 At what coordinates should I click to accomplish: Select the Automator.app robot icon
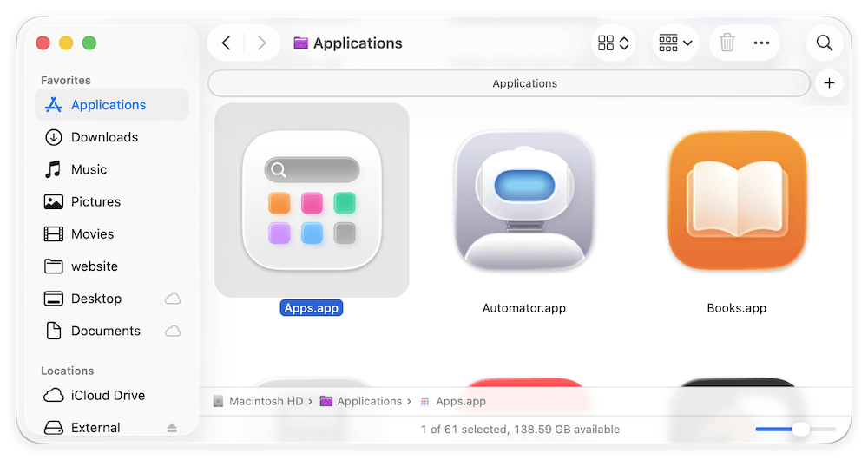tap(524, 200)
